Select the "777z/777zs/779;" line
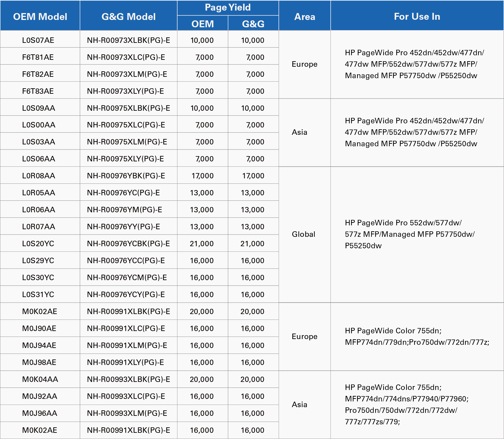 click(372, 421)
